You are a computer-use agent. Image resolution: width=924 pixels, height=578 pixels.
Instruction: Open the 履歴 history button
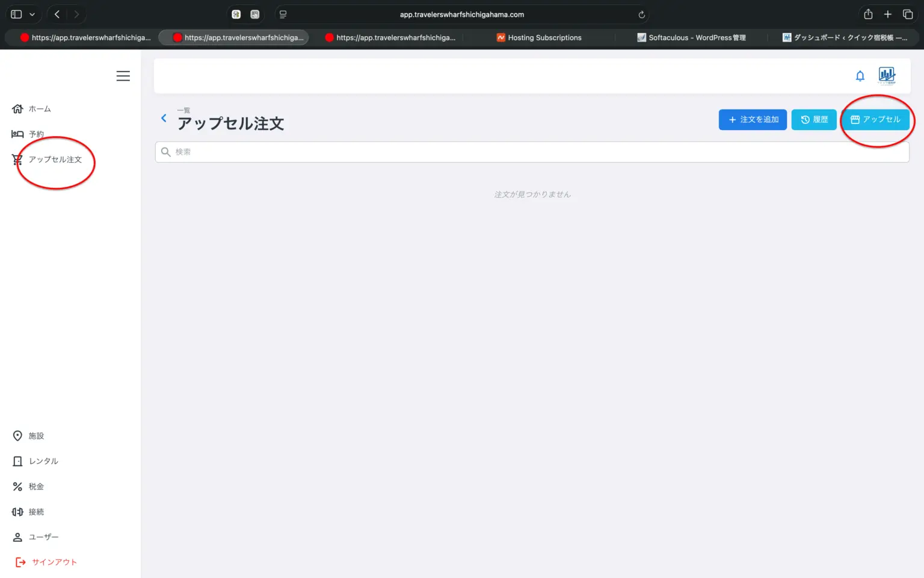pyautogui.click(x=813, y=120)
